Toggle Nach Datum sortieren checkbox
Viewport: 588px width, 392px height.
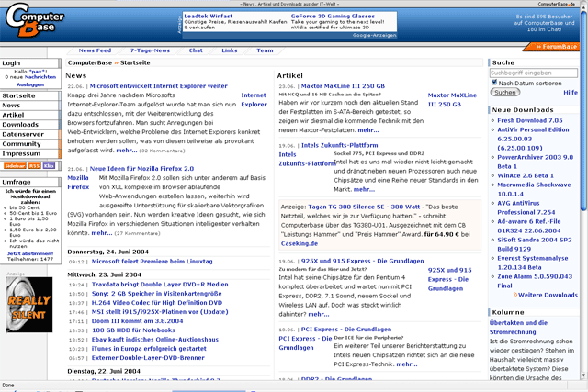tap(494, 83)
